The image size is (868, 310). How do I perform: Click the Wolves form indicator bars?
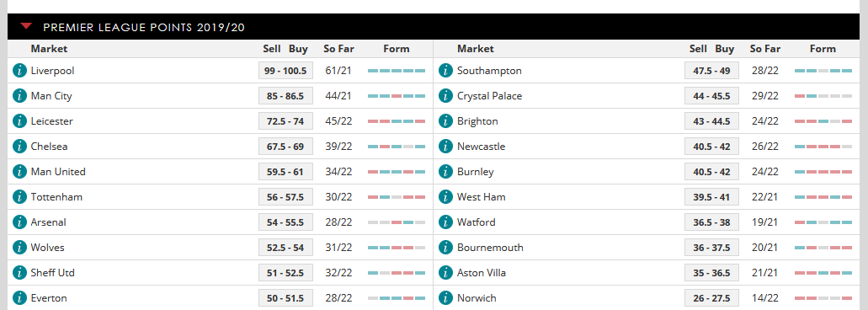tap(397, 248)
